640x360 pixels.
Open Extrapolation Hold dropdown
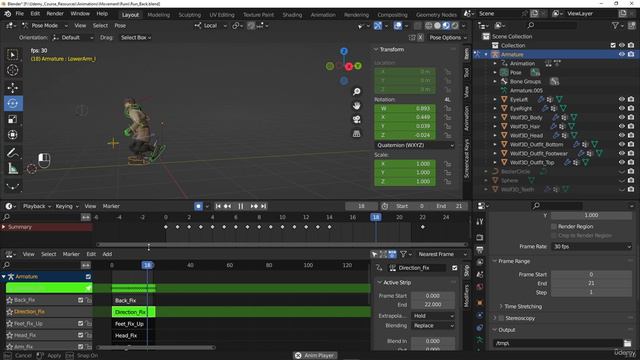coord(433,316)
